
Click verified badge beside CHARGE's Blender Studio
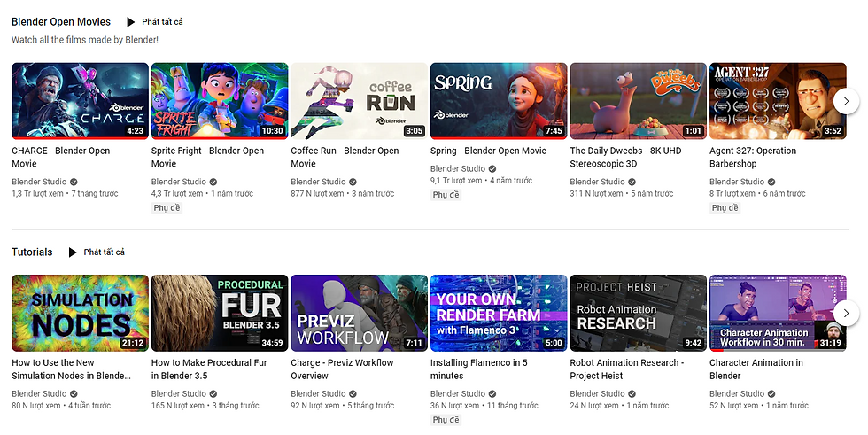tap(74, 183)
